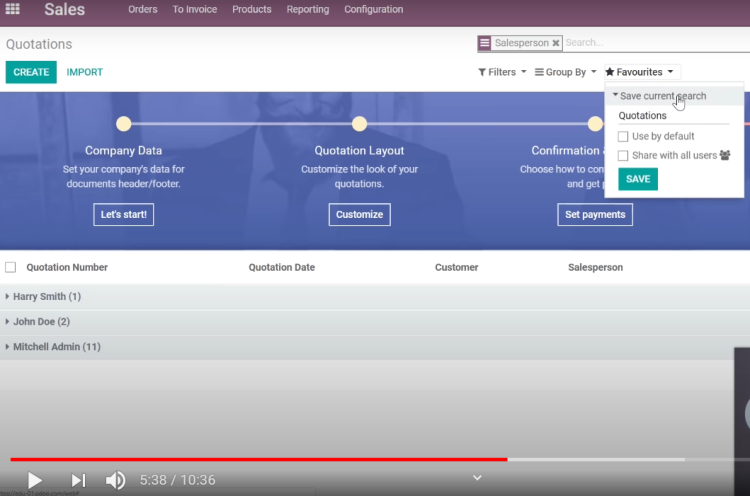Image resolution: width=750 pixels, height=496 pixels.
Task: Click the Confirmation step dot
Action: pyautogui.click(x=595, y=124)
